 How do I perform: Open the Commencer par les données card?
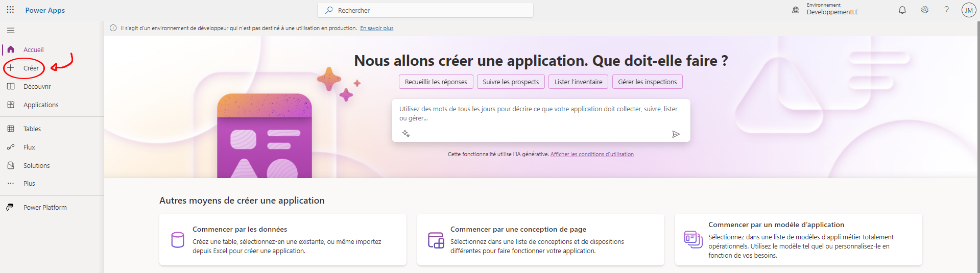[x=283, y=240]
